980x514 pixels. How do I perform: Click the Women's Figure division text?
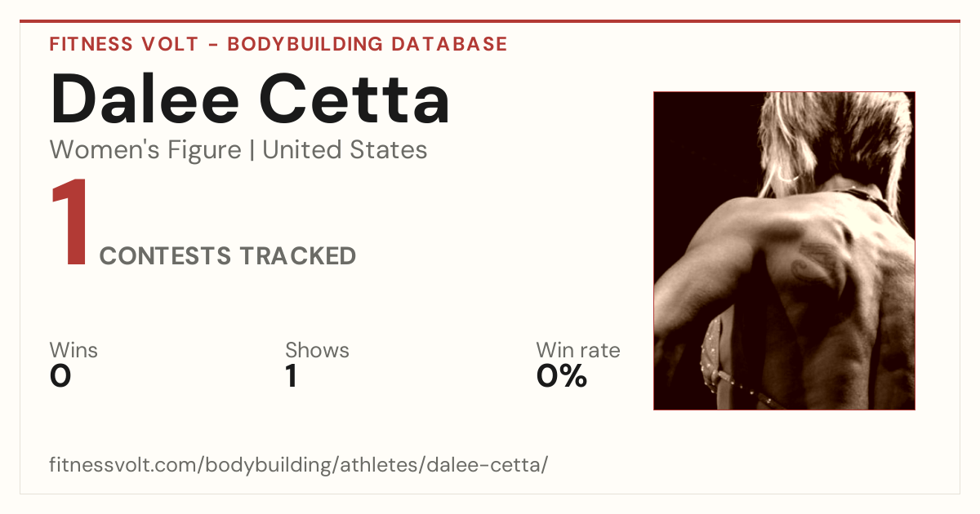coord(145,150)
